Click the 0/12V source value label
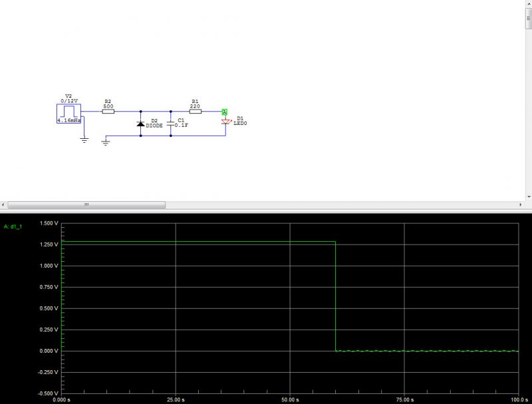This screenshot has height=404, width=532. click(69, 101)
